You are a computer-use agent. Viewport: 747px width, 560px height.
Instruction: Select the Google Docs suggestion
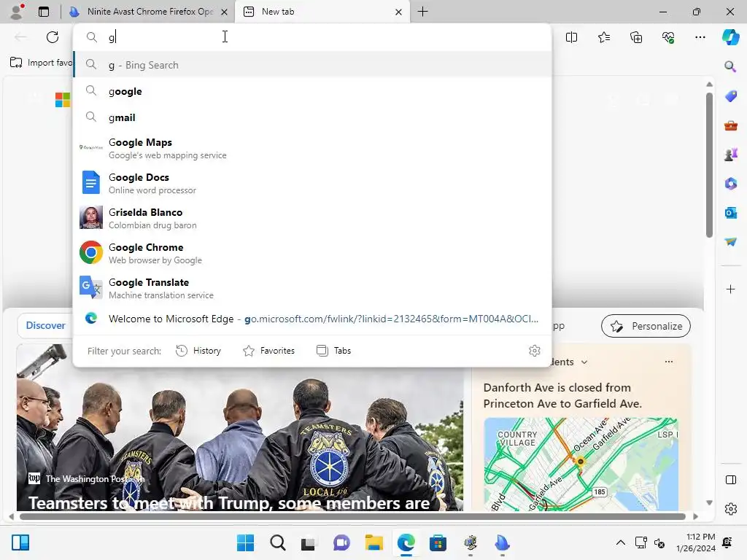coord(312,183)
